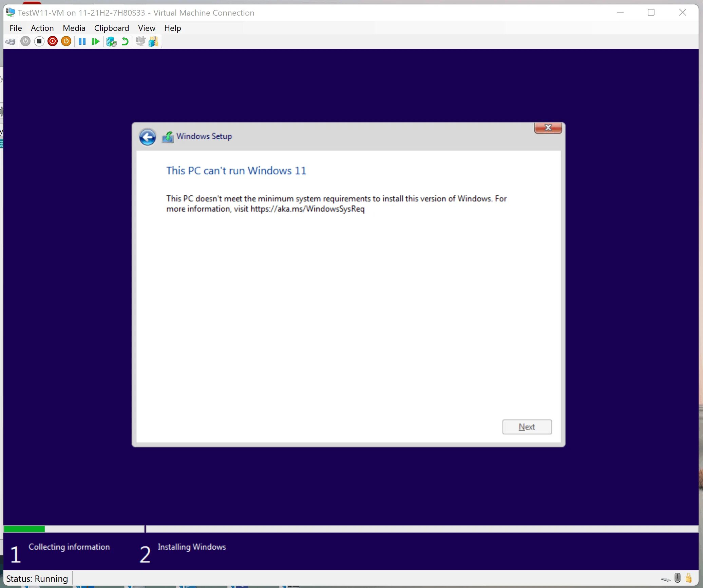This screenshot has height=588, width=703.
Task: Maximize the Virtual Machine Connection window
Action: pyautogui.click(x=651, y=13)
